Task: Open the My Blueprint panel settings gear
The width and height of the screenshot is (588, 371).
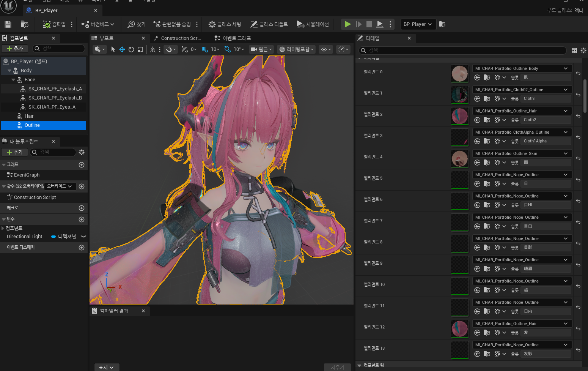Action: 82,152
